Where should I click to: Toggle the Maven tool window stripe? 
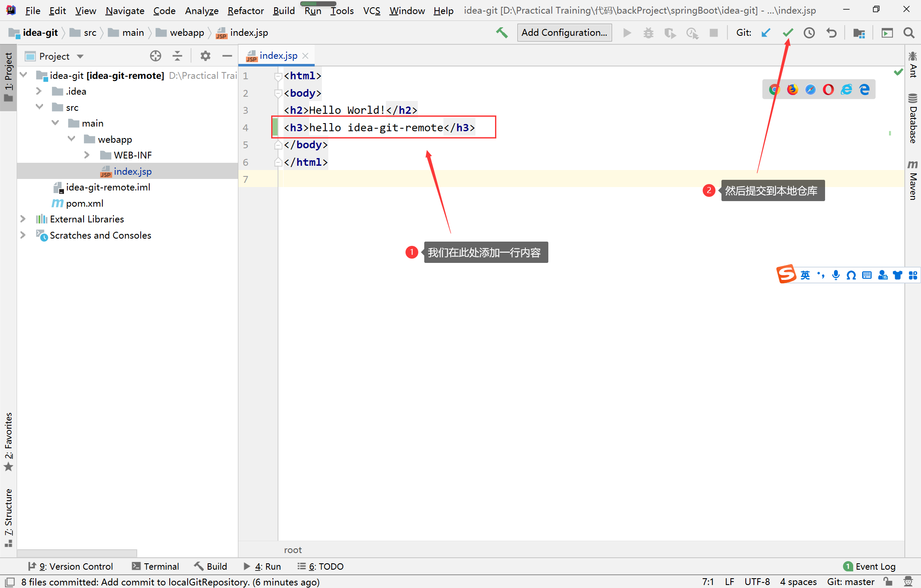coord(913,180)
